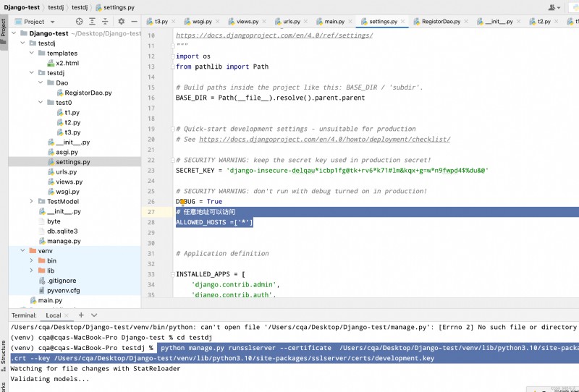Image resolution: width=579 pixels, height=392 pixels.
Task: Collapse the venv folder
Action: (x=23, y=251)
